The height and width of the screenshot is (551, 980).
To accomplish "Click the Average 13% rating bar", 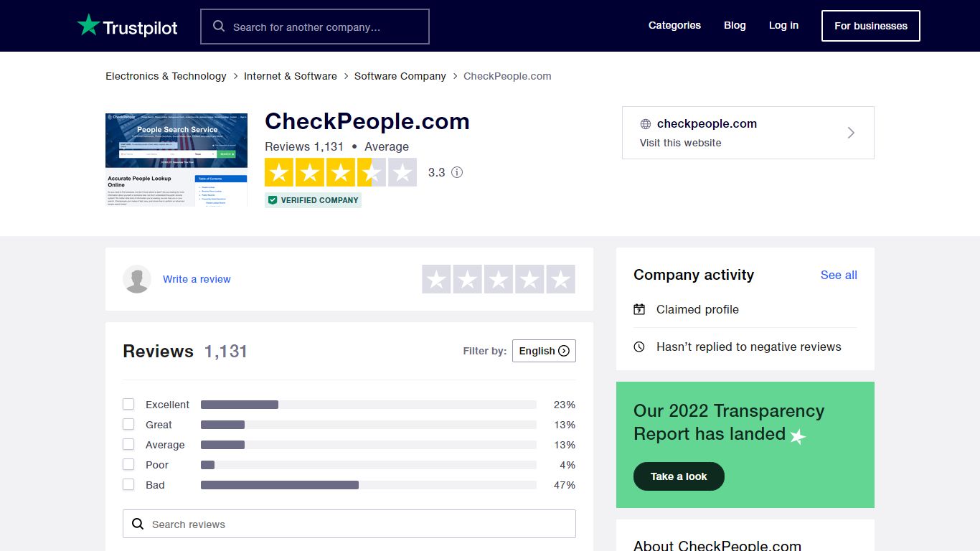I will pos(369,445).
